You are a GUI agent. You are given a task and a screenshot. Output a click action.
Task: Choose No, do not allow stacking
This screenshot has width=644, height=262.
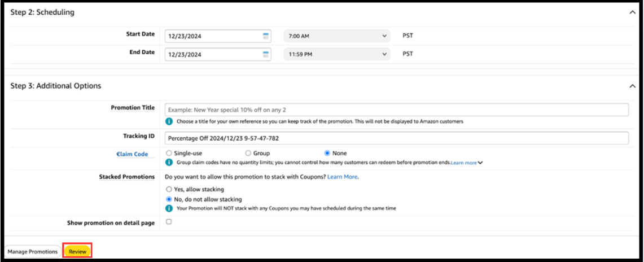169,199
